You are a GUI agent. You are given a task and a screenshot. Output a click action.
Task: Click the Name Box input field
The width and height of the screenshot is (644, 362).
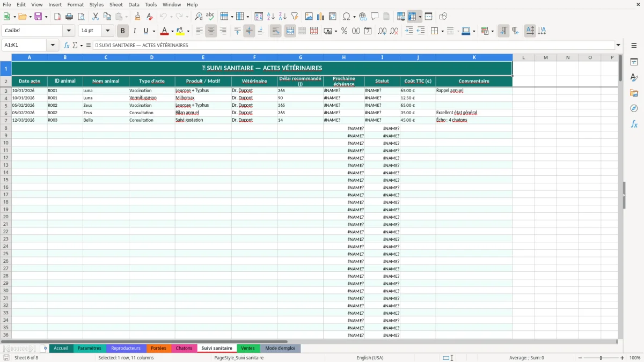25,46
